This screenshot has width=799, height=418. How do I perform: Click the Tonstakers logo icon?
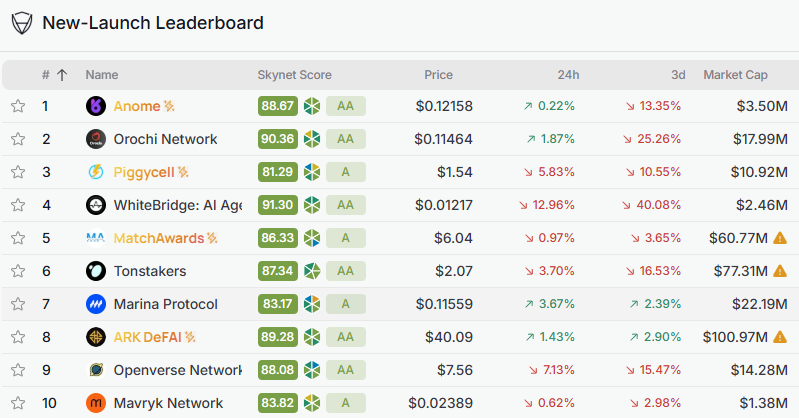pos(95,271)
